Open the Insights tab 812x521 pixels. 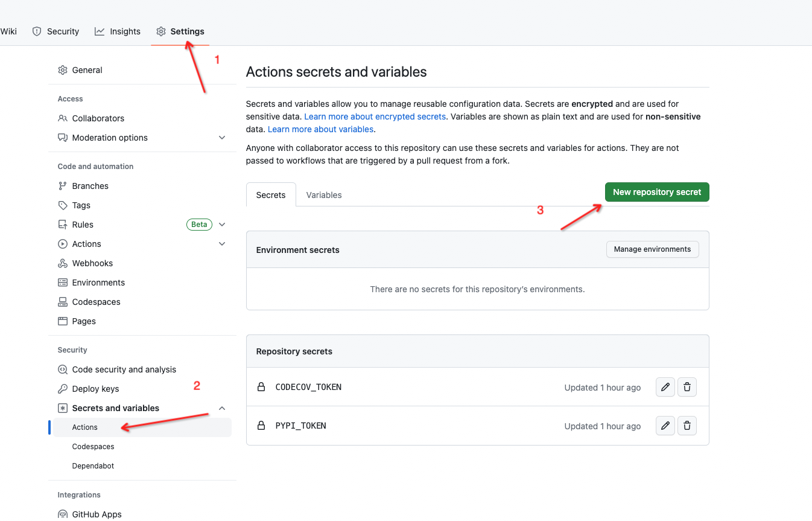pyautogui.click(x=118, y=31)
